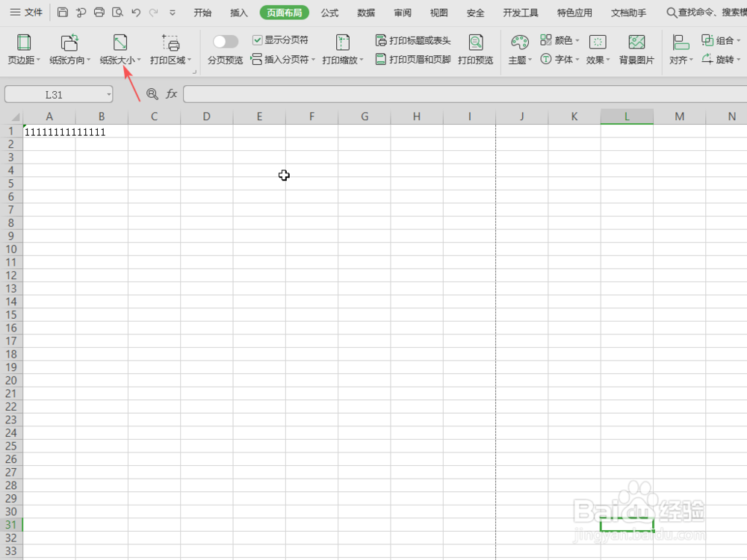Viewport: 747px width, 560px height.
Task: Click the 组合 group tool
Action: (x=721, y=40)
